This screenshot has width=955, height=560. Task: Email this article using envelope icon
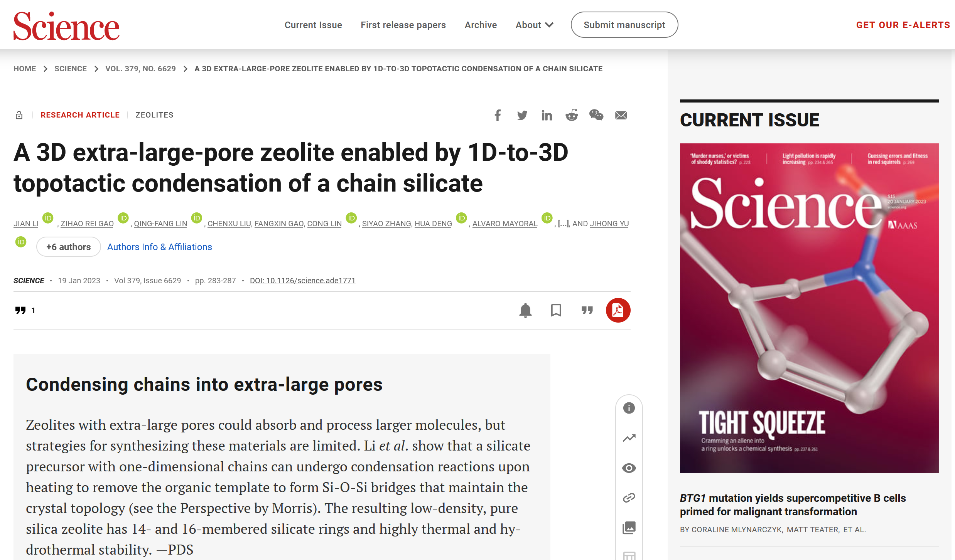click(x=621, y=115)
